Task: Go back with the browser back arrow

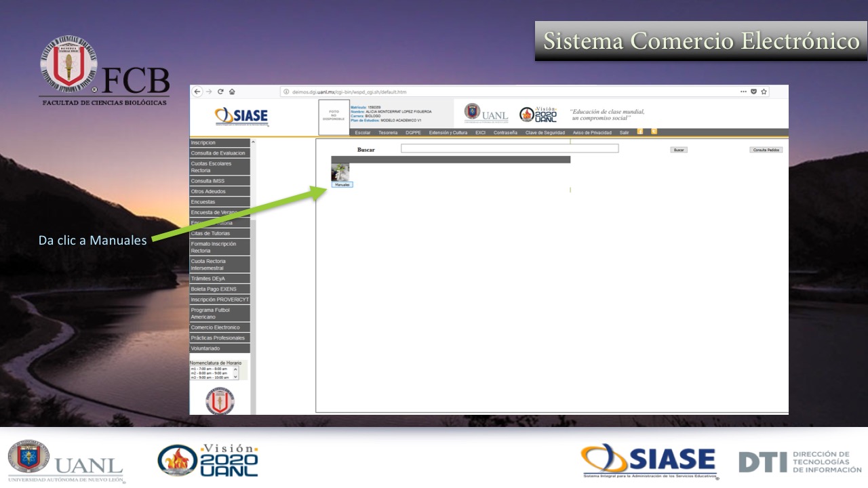Action: [197, 91]
